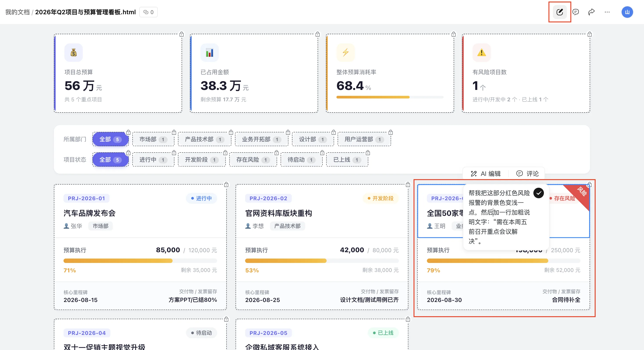
Task: Filter by 产品技术部 department
Action: 205,139
